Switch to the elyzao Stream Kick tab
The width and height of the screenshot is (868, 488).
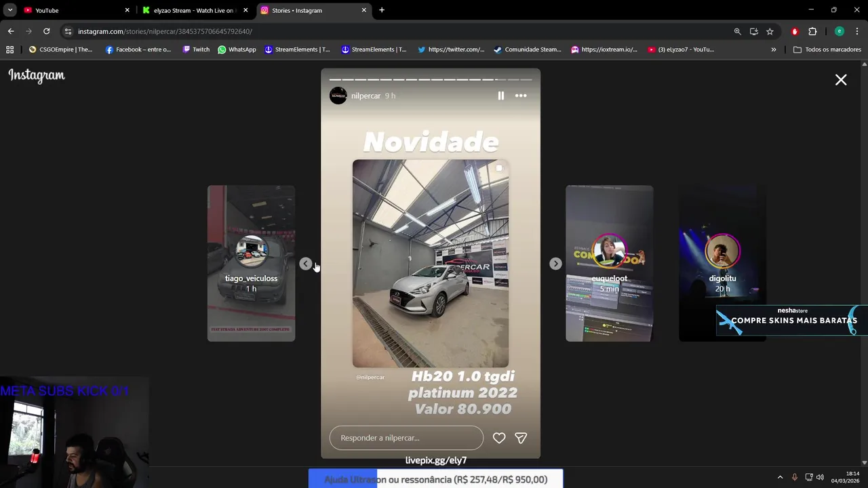[x=194, y=10]
